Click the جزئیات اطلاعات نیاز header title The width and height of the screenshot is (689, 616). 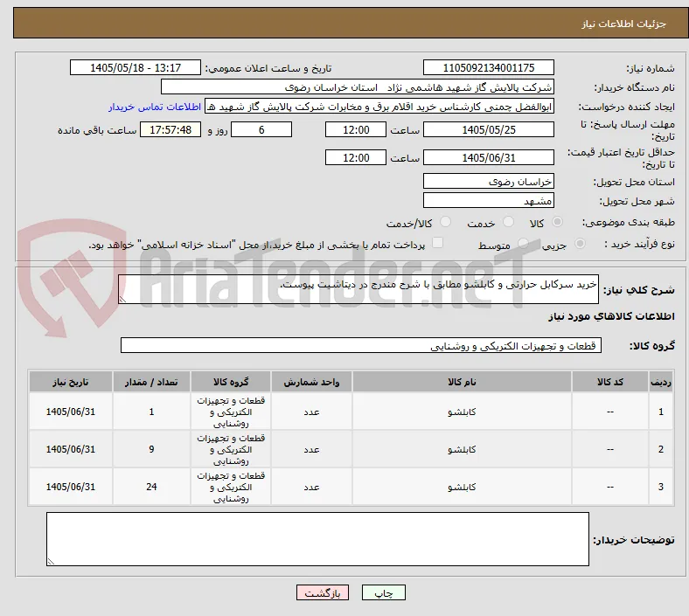pos(624,24)
